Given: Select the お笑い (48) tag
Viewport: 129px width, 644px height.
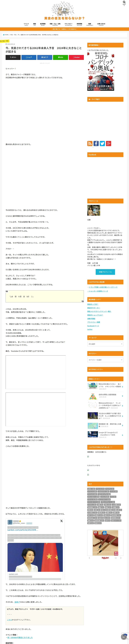Looking at the screenshot, I should point(91,489).
